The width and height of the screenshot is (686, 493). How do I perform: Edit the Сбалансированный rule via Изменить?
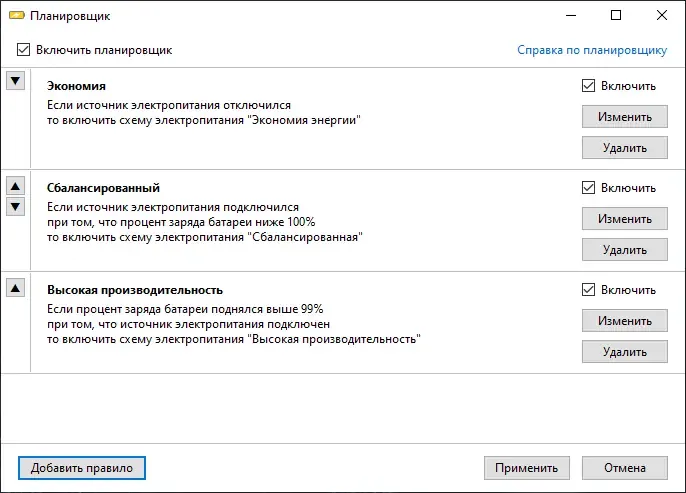(624, 219)
